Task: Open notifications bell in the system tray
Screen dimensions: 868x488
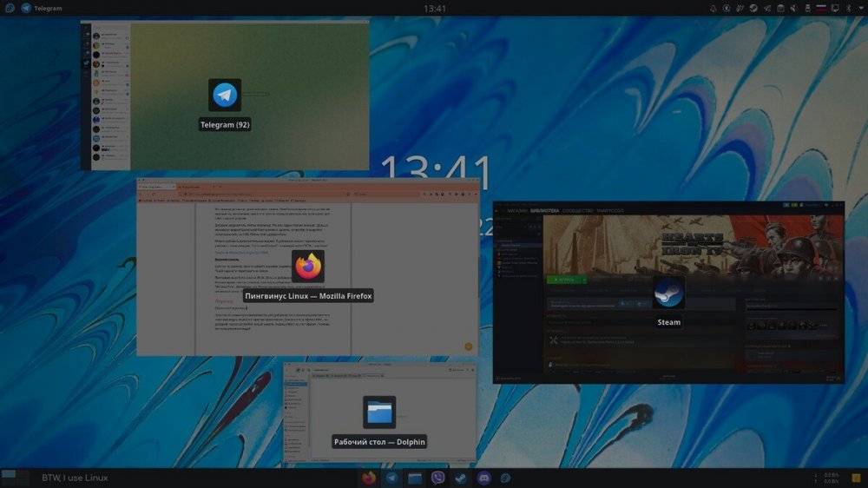Action: coord(713,8)
